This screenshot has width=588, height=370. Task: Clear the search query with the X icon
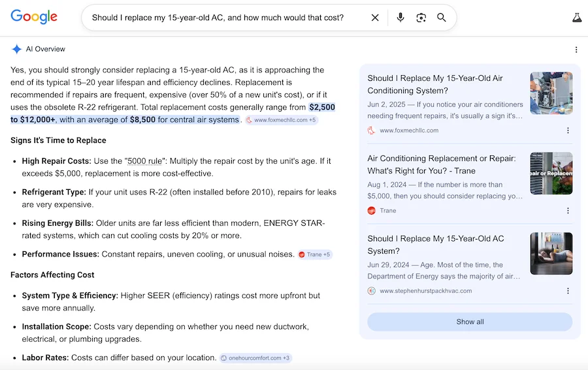[x=374, y=18]
